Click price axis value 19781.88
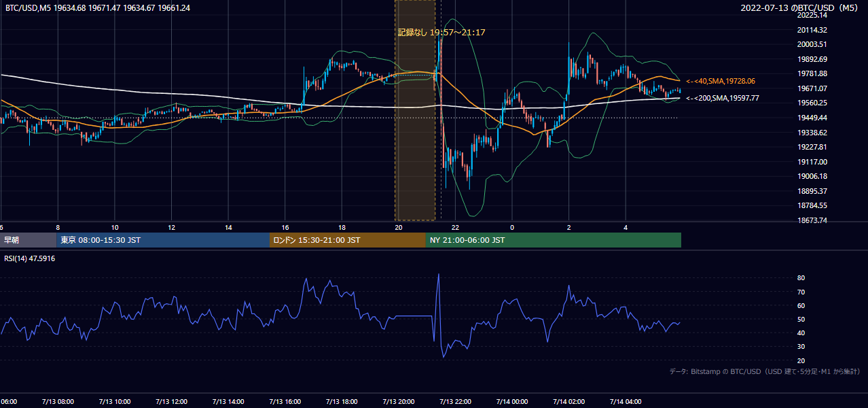The width and height of the screenshot is (868, 408). (x=812, y=73)
